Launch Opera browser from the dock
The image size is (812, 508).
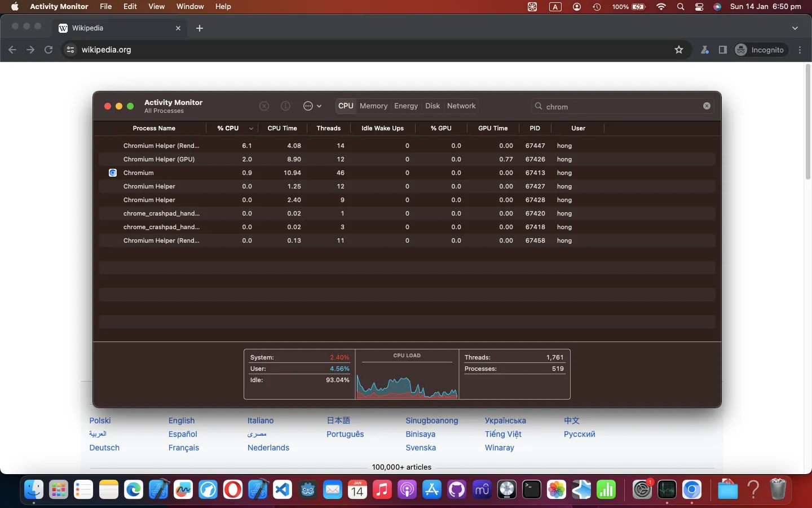233,489
